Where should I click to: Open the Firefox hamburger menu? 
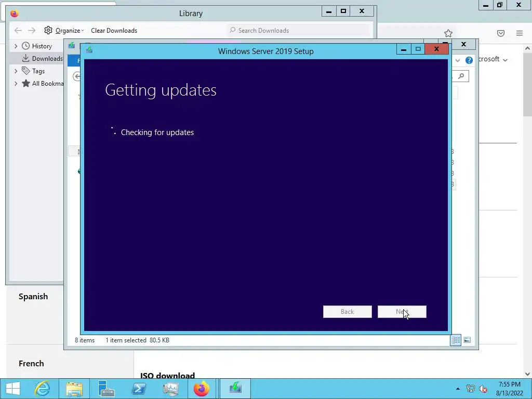tap(520, 33)
